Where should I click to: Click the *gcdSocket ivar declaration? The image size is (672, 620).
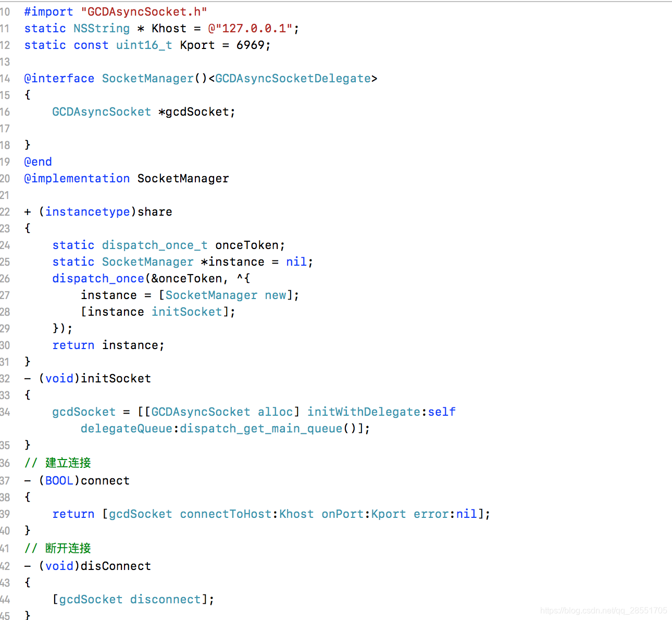click(x=197, y=111)
